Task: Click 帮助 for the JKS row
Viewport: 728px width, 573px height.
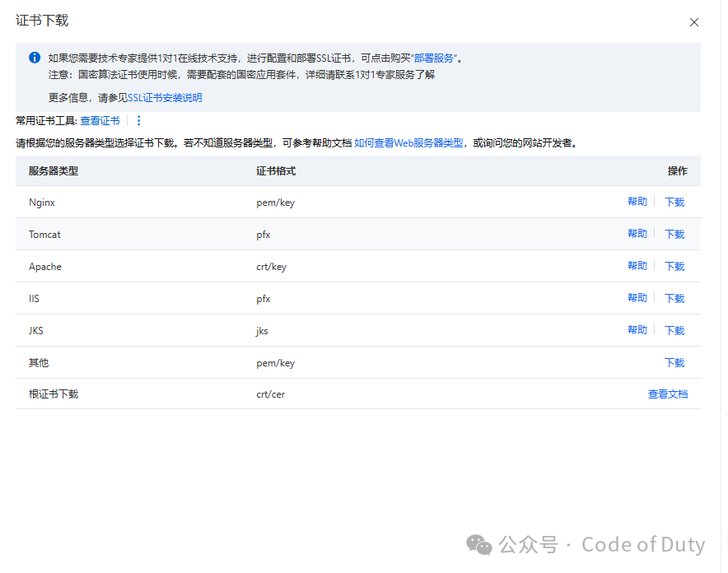Action: 637,329
